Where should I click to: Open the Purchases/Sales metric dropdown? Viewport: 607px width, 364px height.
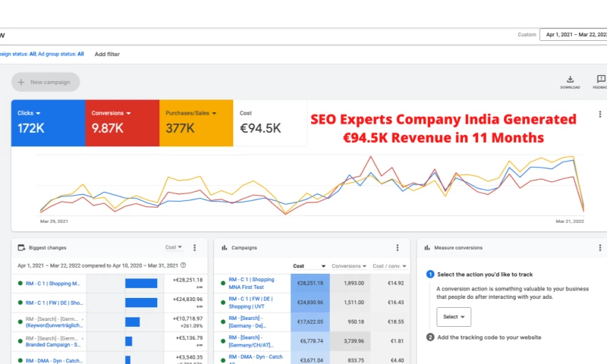(191, 113)
